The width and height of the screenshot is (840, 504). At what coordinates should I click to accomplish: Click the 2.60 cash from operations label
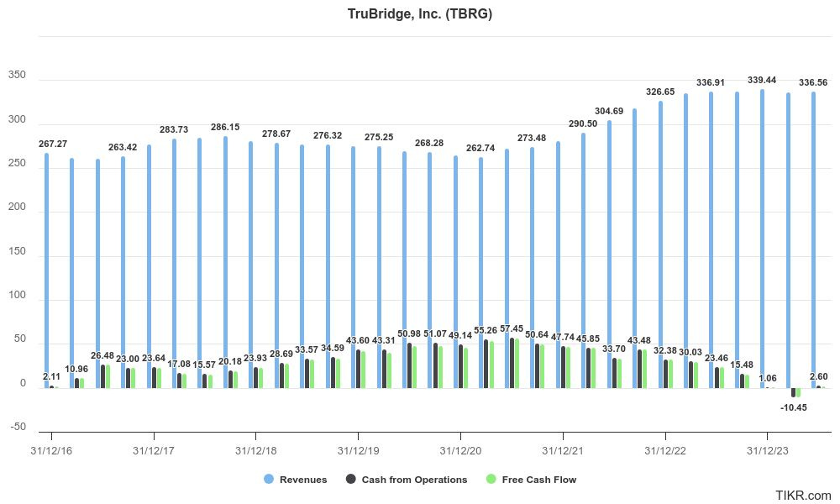pyautogui.click(x=818, y=376)
